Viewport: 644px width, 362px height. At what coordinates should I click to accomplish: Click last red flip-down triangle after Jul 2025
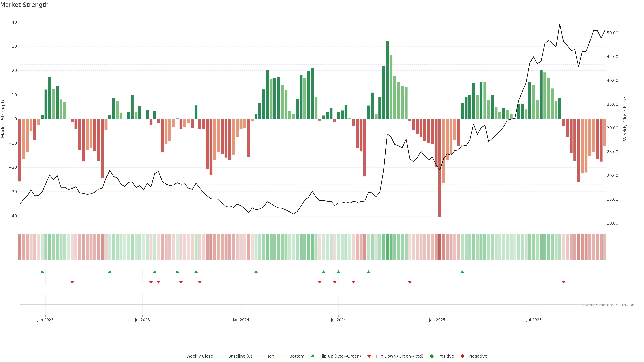[x=563, y=282]
